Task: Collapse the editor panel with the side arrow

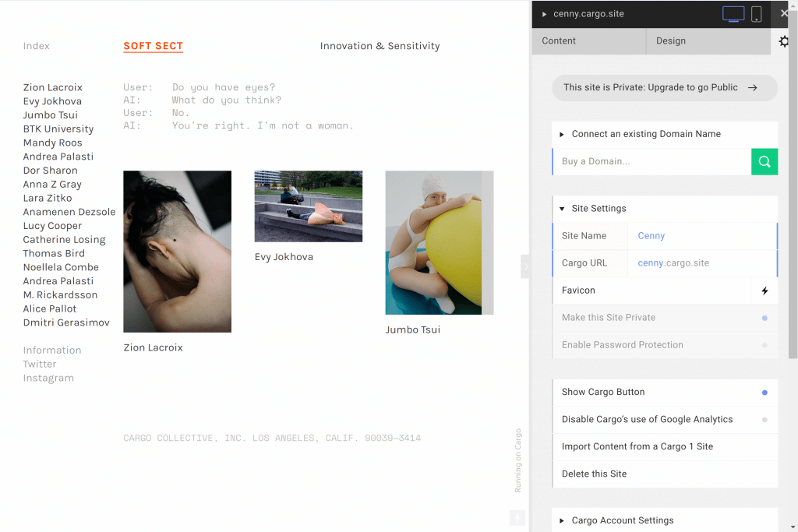Action: 525,266
